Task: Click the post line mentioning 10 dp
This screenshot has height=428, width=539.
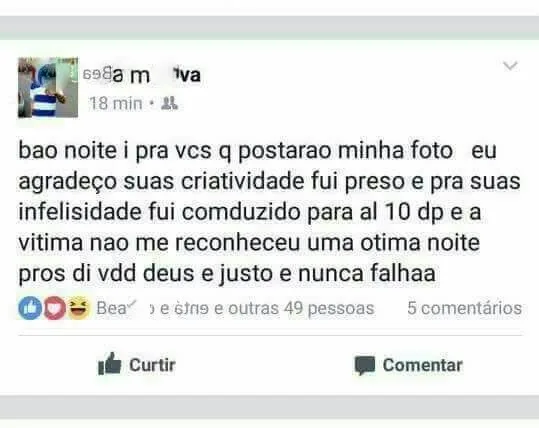Action: pyautogui.click(x=250, y=212)
